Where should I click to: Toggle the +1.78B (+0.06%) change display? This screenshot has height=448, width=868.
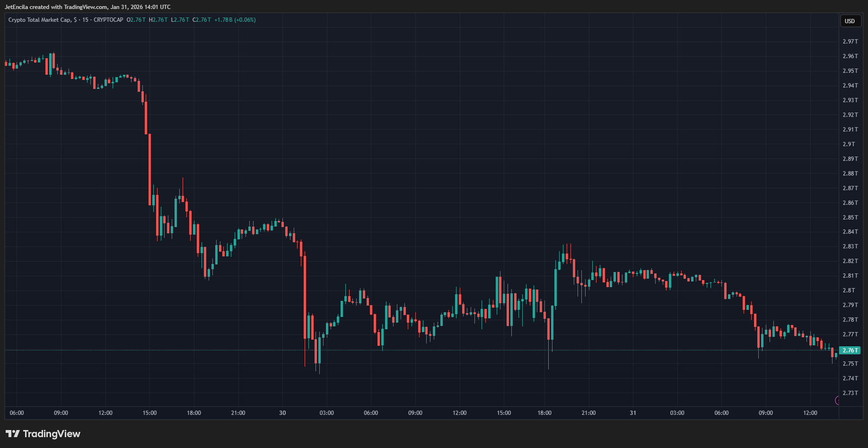pyautogui.click(x=236, y=20)
